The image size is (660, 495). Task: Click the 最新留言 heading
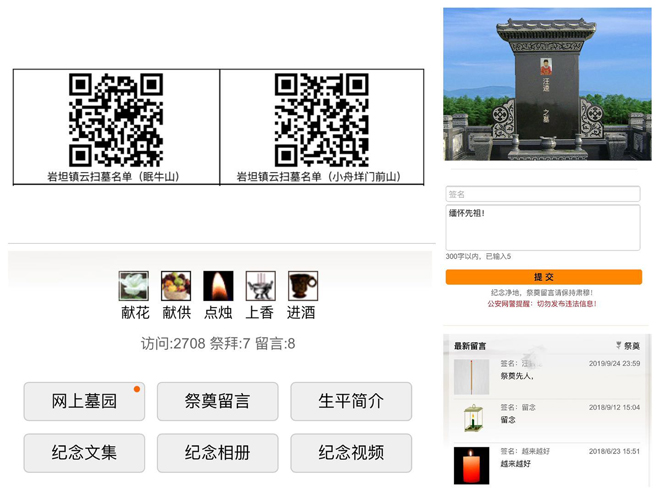tap(470, 346)
